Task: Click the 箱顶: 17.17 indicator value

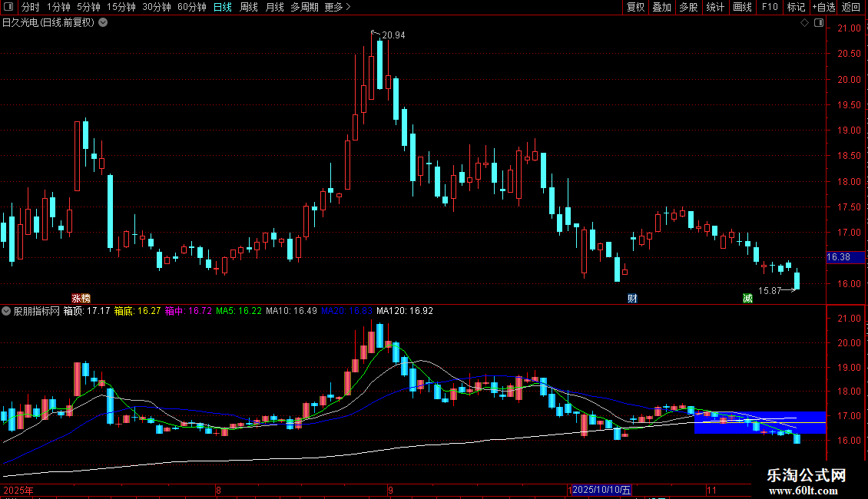Action: [86, 311]
